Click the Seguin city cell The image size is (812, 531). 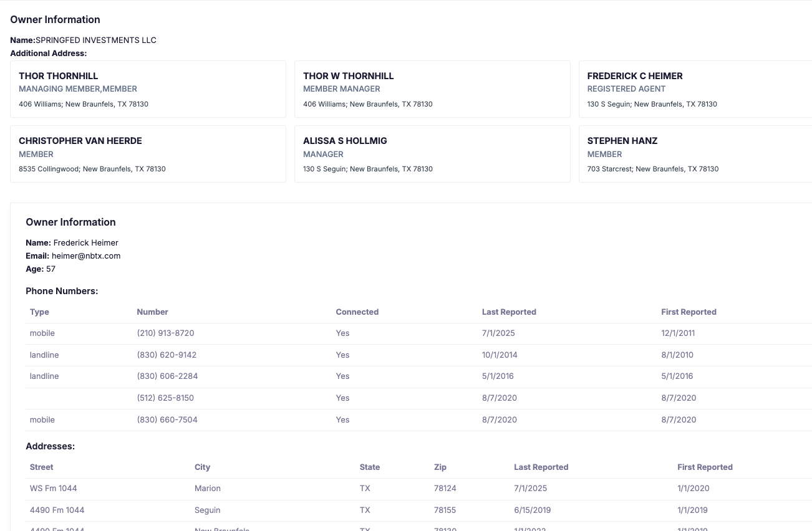click(x=208, y=510)
